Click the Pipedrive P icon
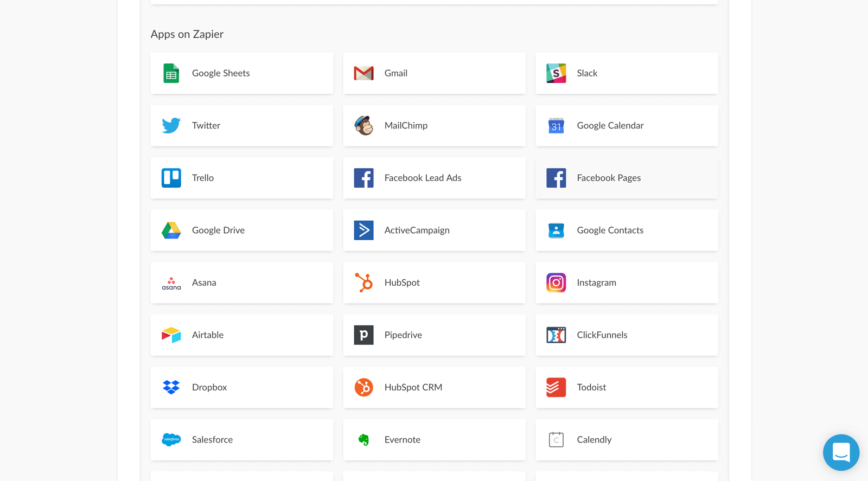 pyautogui.click(x=363, y=335)
